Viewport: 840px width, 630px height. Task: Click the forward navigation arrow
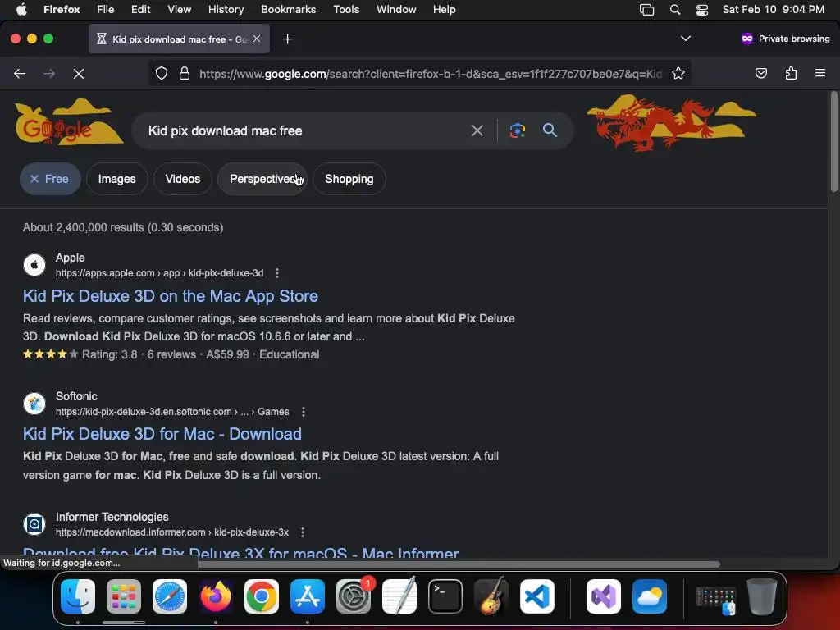click(49, 73)
